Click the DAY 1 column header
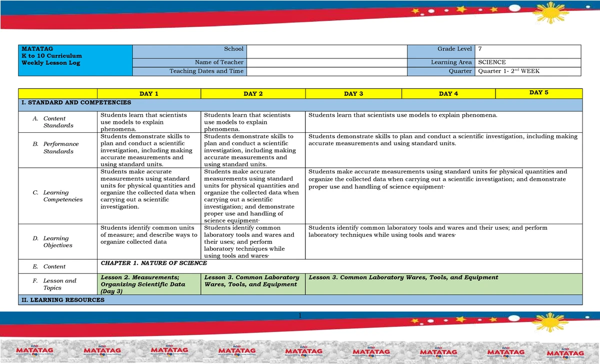Viewport: 600px width, 364px height. (x=148, y=94)
